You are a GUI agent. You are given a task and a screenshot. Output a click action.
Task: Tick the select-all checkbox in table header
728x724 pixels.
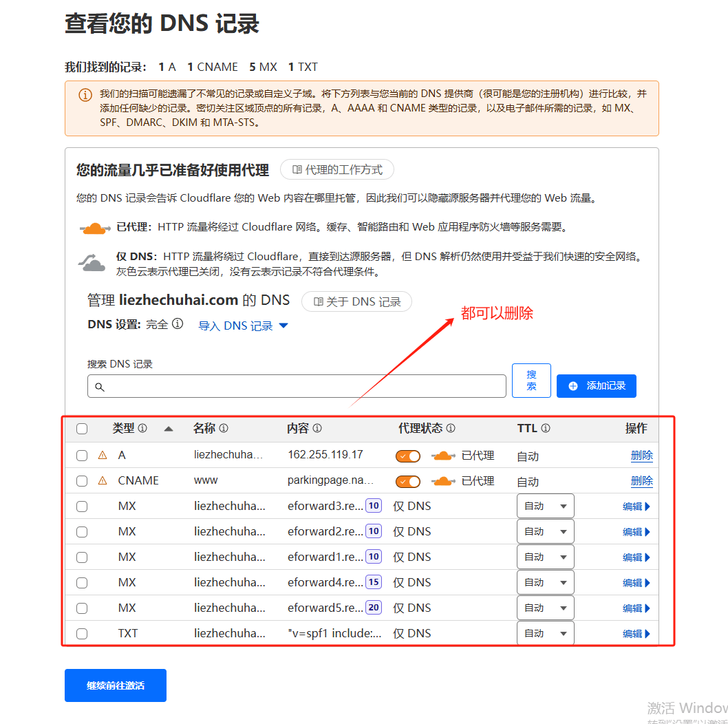(82, 429)
